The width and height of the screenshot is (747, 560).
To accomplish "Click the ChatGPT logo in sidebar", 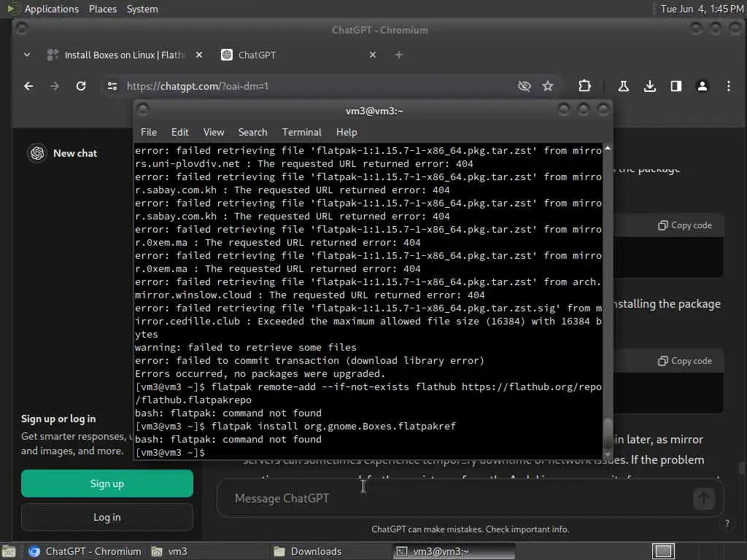I will click(38, 153).
